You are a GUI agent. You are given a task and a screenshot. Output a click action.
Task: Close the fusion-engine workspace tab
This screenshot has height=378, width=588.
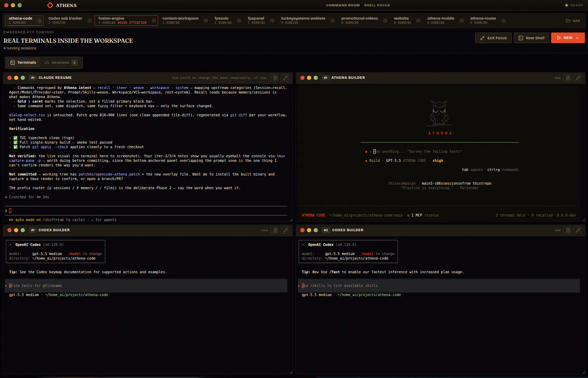pos(154,21)
